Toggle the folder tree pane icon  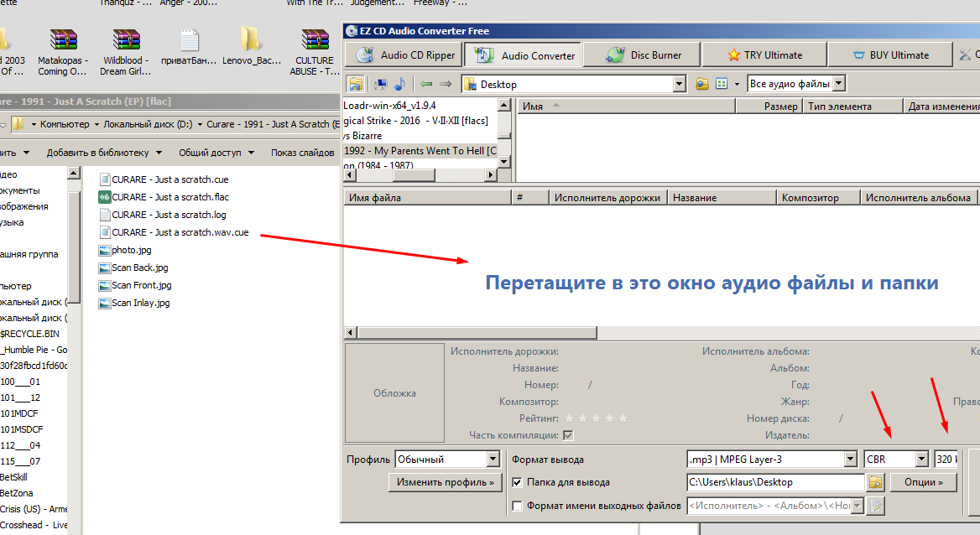pyautogui.click(x=356, y=84)
